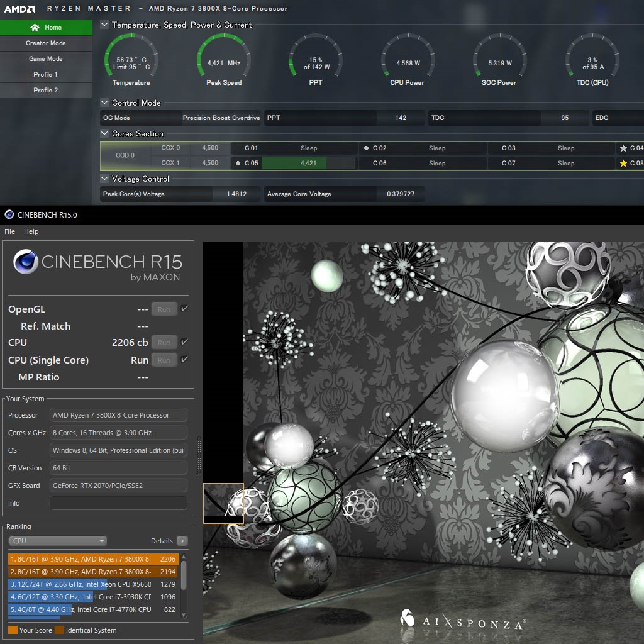The height and width of the screenshot is (644, 644).
Task: Collapse the Voltage Control section
Action: tap(103, 179)
